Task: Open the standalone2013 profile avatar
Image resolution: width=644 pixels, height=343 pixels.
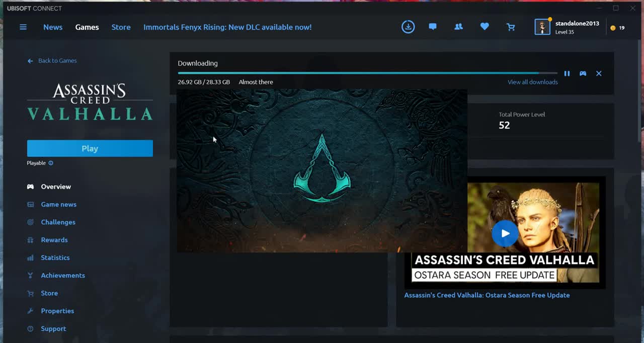Action: [542, 27]
